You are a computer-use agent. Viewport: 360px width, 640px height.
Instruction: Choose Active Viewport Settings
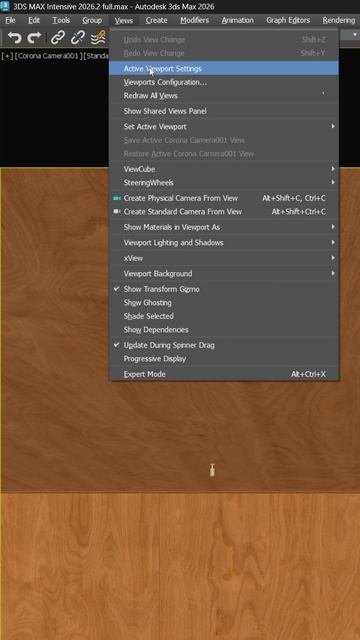224,69
